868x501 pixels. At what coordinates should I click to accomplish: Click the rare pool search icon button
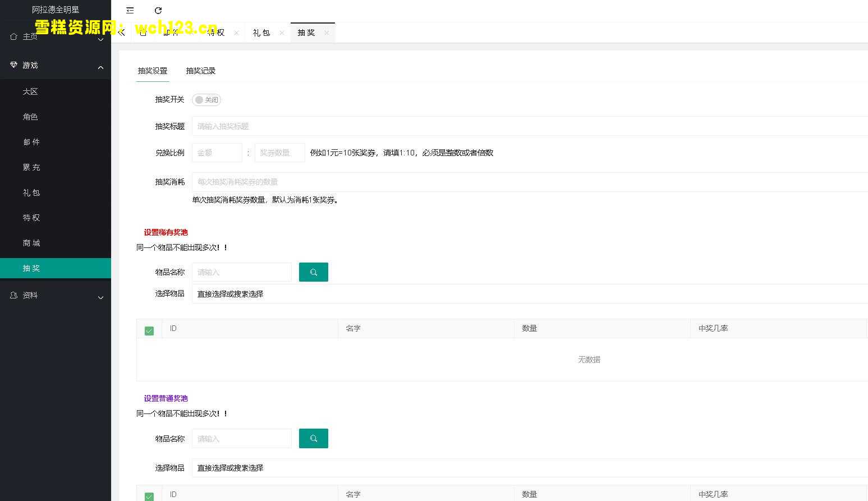314,272
